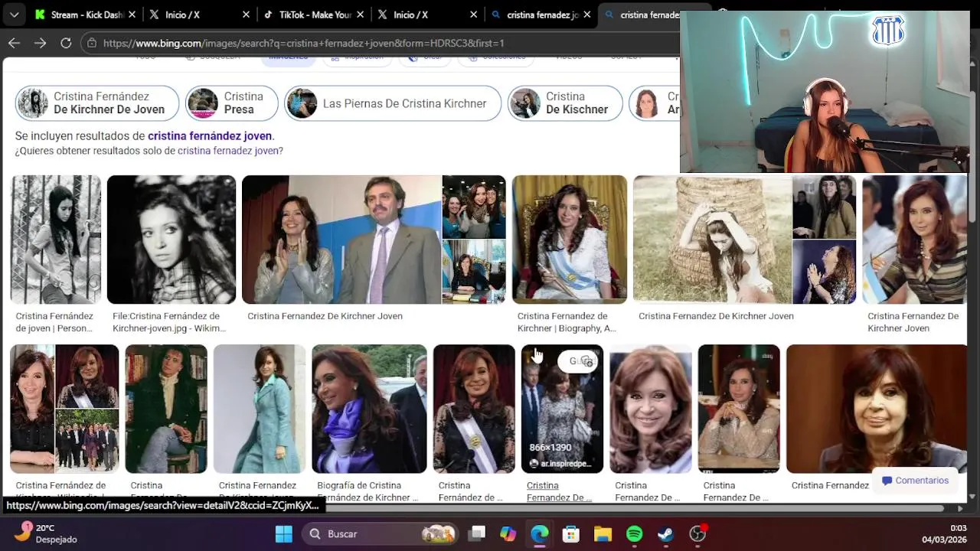
Task: Open the tab search dropdown arrow
Action: click(x=15, y=15)
